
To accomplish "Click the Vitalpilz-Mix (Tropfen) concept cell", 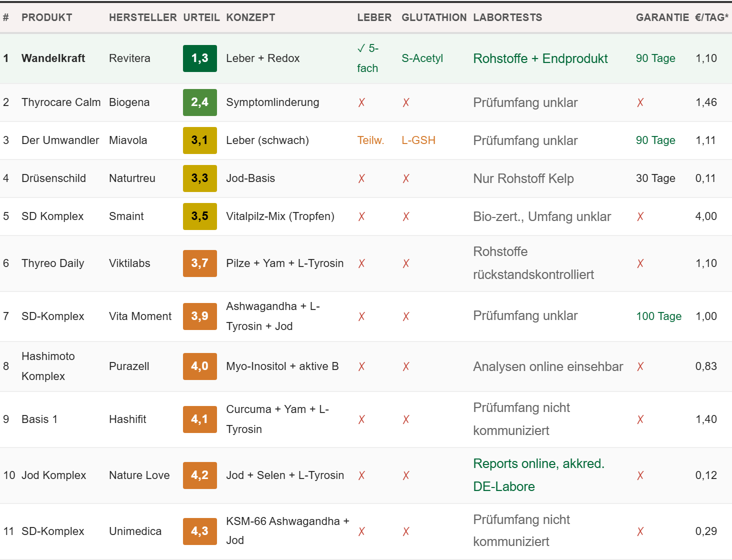I will pyautogui.click(x=280, y=216).
